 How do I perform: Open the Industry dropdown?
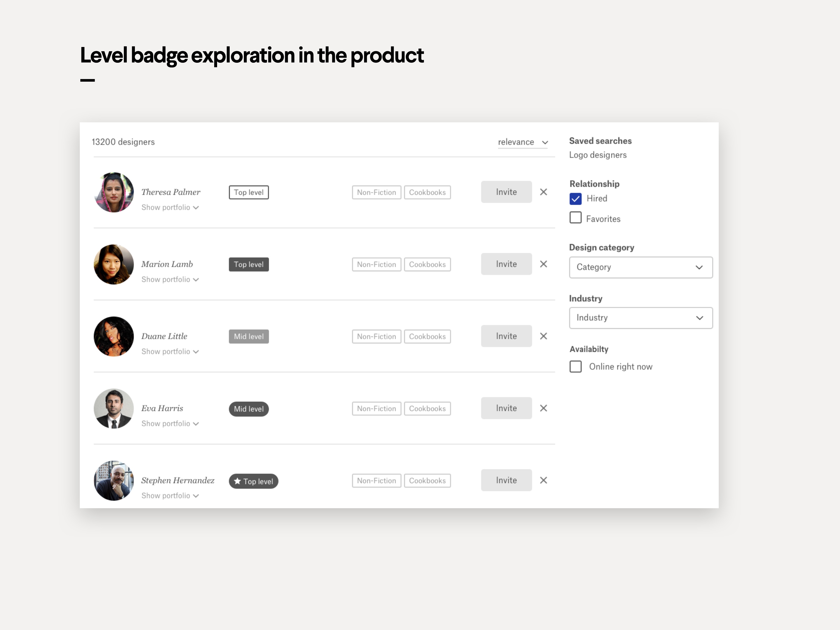click(641, 318)
